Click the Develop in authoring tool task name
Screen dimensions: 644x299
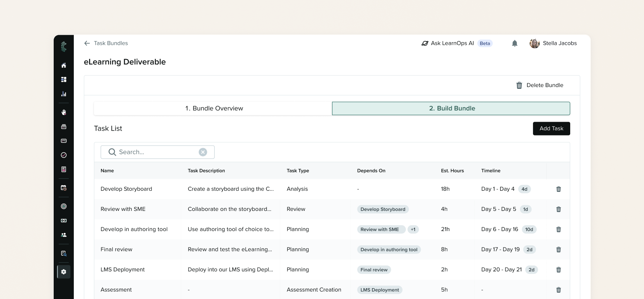[134, 229]
